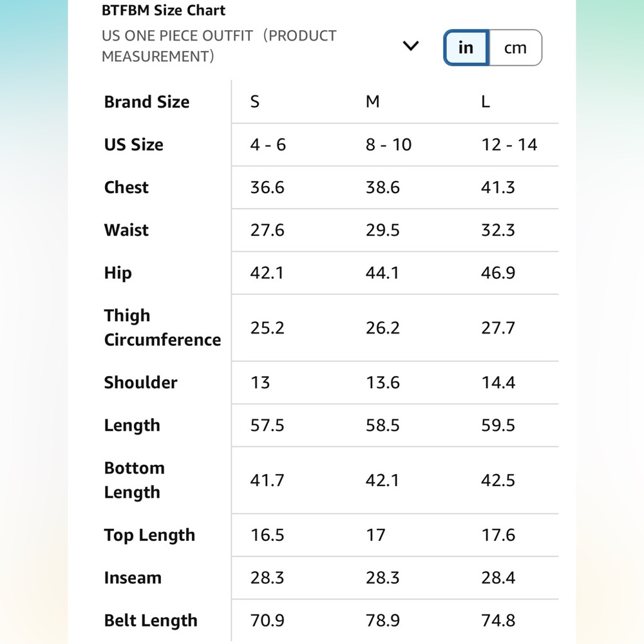Select the L brand size column header
The height and width of the screenshot is (644, 644).
point(486,102)
